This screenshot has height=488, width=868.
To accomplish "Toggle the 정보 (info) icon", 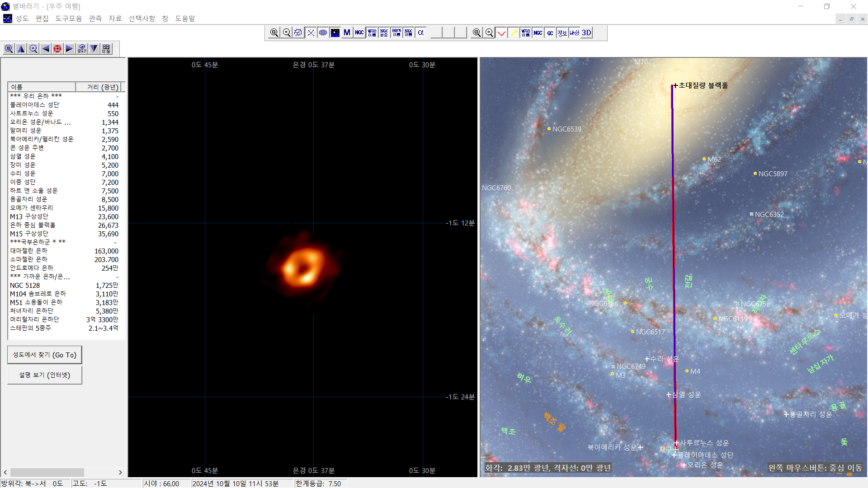I will [562, 33].
